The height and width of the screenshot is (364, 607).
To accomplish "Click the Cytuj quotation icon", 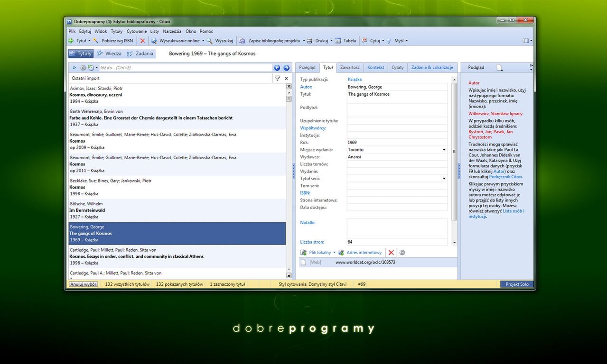I will click(x=365, y=41).
